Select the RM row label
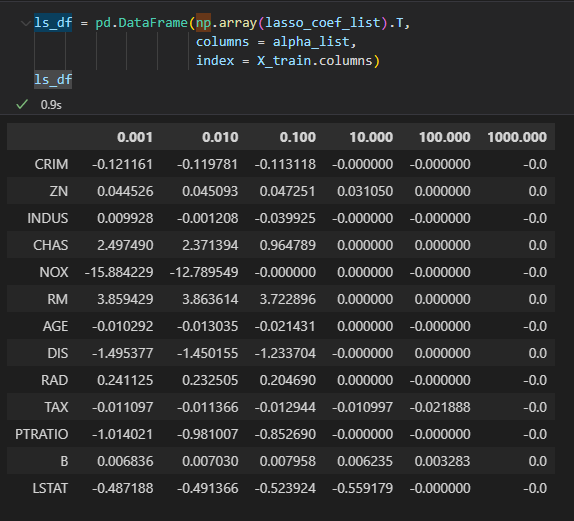The width and height of the screenshot is (574, 521). click(x=57, y=299)
